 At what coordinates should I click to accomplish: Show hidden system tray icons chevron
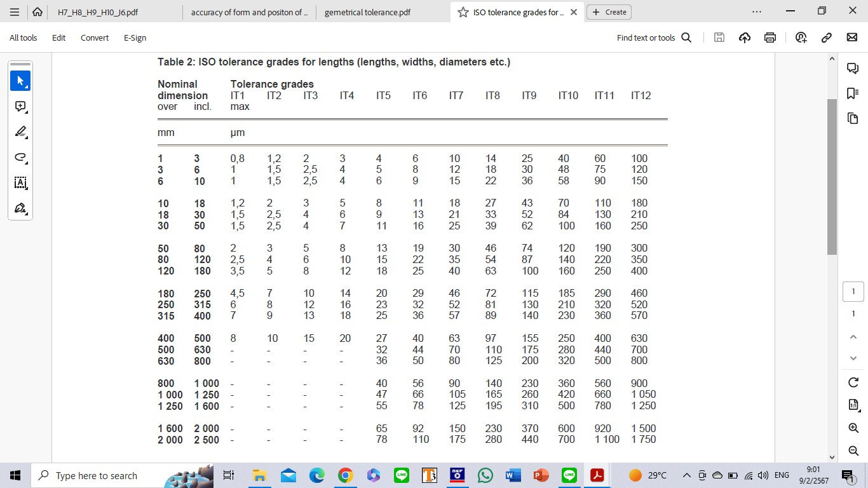click(687, 475)
